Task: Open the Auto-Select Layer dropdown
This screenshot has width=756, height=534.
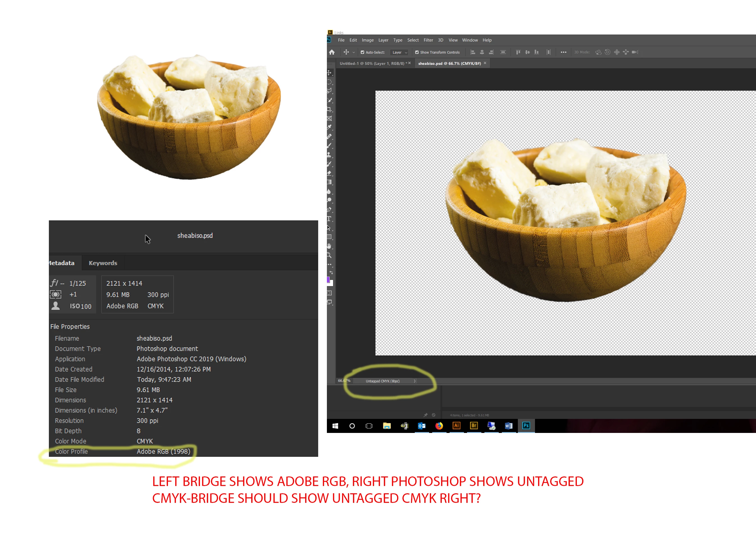Action: coord(400,52)
